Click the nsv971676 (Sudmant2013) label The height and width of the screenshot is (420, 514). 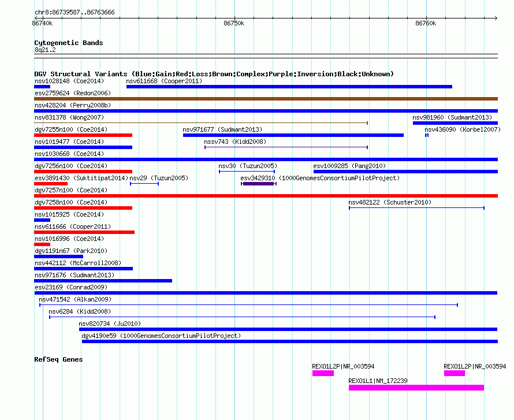click(x=75, y=275)
